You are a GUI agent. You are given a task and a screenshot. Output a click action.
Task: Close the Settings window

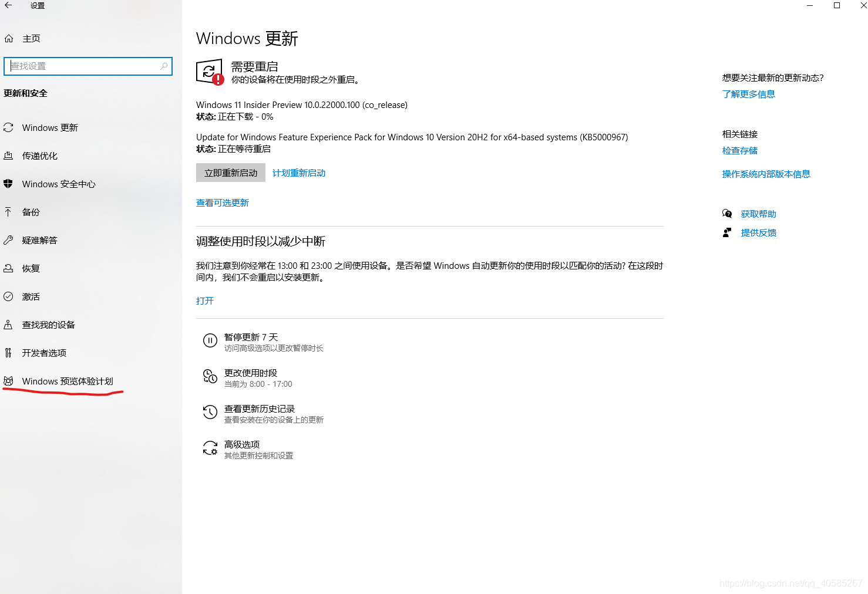[863, 5]
